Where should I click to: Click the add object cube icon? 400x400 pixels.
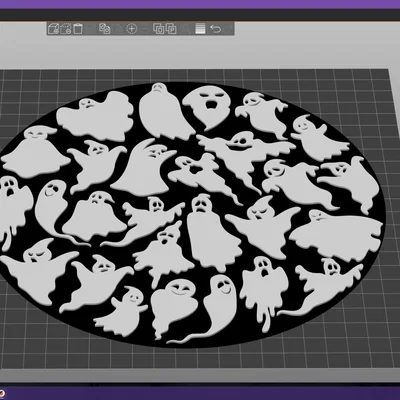[x=53, y=29]
